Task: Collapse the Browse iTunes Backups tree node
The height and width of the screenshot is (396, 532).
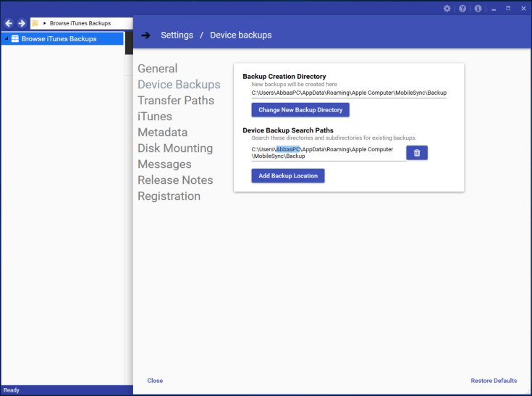Action: coord(7,38)
